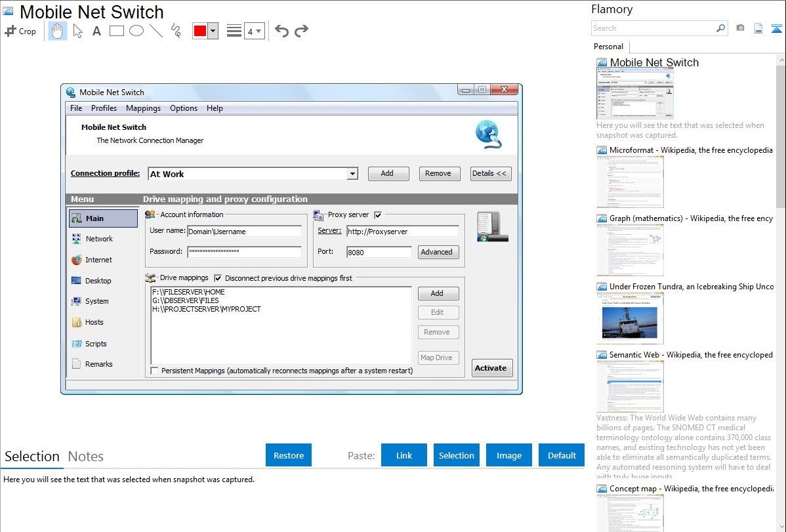
Task: Switch to the Notes tab
Action: pyautogui.click(x=86, y=457)
